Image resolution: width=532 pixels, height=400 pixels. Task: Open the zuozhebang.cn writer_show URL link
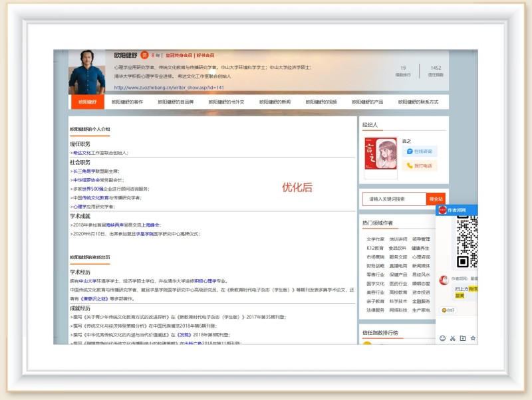click(x=169, y=87)
